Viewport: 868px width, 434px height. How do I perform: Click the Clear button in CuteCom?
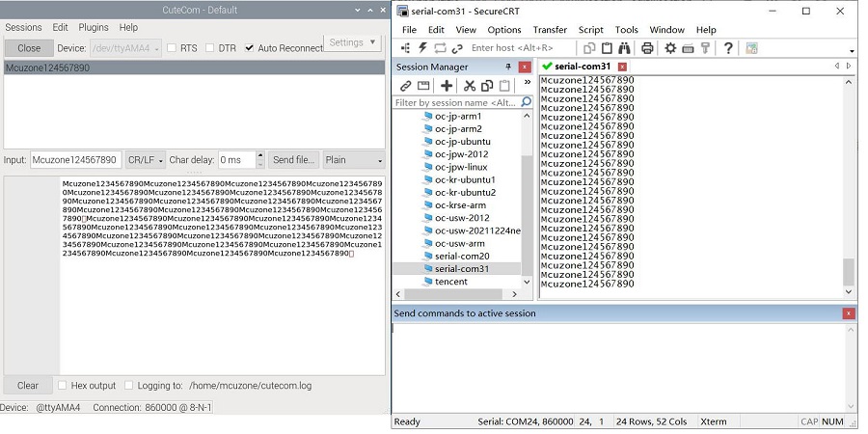pyautogui.click(x=28, y=385)
